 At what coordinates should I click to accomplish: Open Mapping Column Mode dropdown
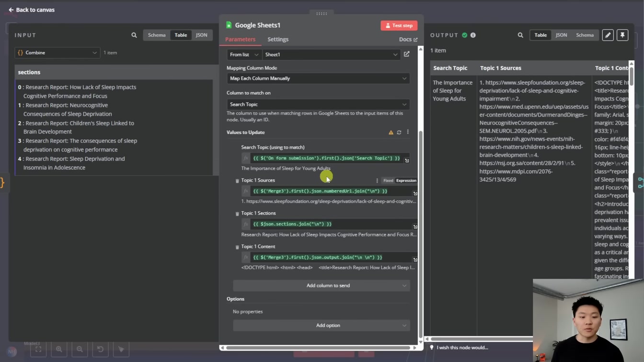pyautogui.click(x=318, y=79)
